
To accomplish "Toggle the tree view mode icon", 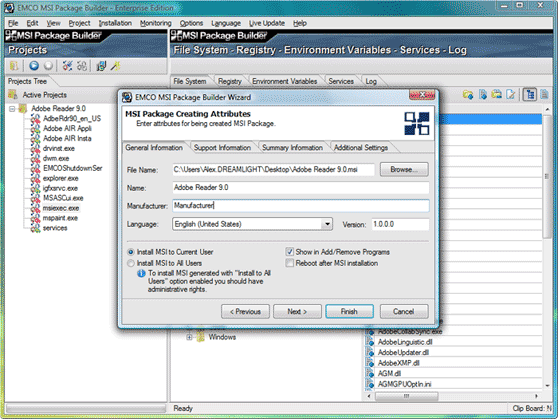I will click(530, 95).
